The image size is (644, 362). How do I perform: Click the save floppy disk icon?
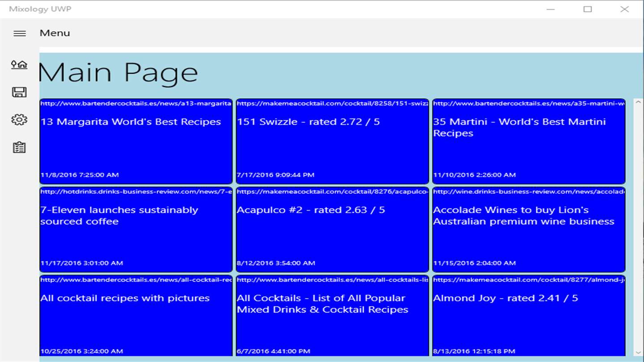tap(19, 92)
